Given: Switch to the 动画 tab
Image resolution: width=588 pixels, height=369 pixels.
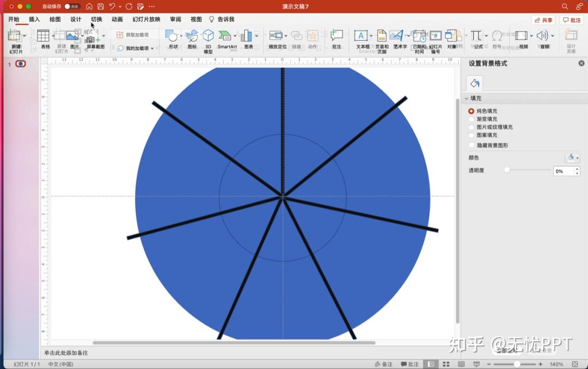Looking at the screenshot, I should 117,19.
